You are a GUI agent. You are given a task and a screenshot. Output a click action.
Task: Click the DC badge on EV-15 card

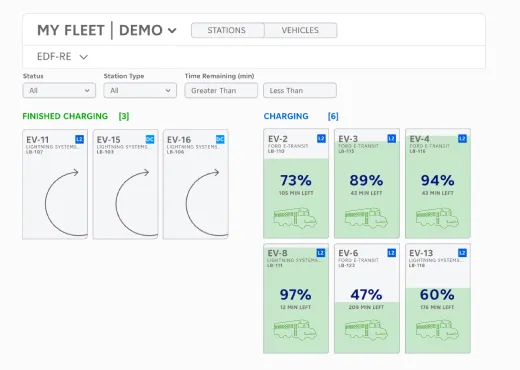pyautogui.click(x=150, y=139)
